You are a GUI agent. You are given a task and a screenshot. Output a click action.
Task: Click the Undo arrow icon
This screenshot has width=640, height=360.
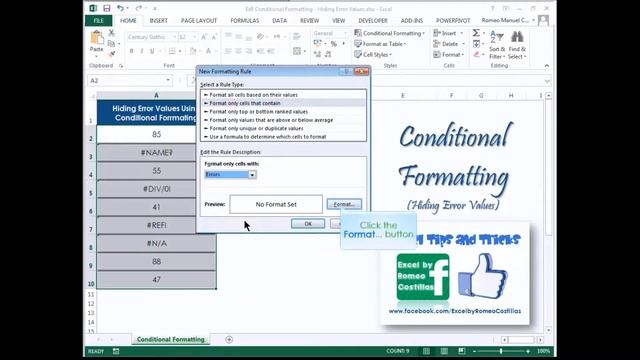pyautogui.click(x=120, y=8)
